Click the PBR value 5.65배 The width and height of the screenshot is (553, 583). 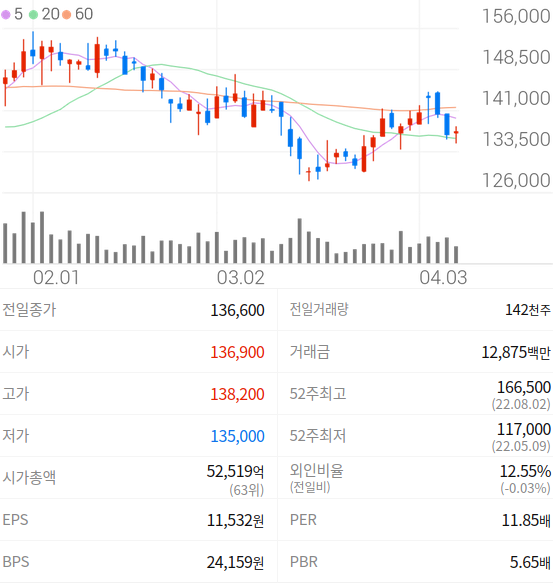pos(530,562)
